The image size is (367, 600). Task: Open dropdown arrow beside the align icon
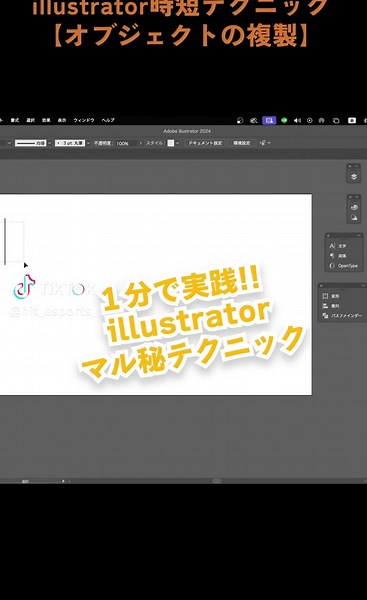coord(269,143)
